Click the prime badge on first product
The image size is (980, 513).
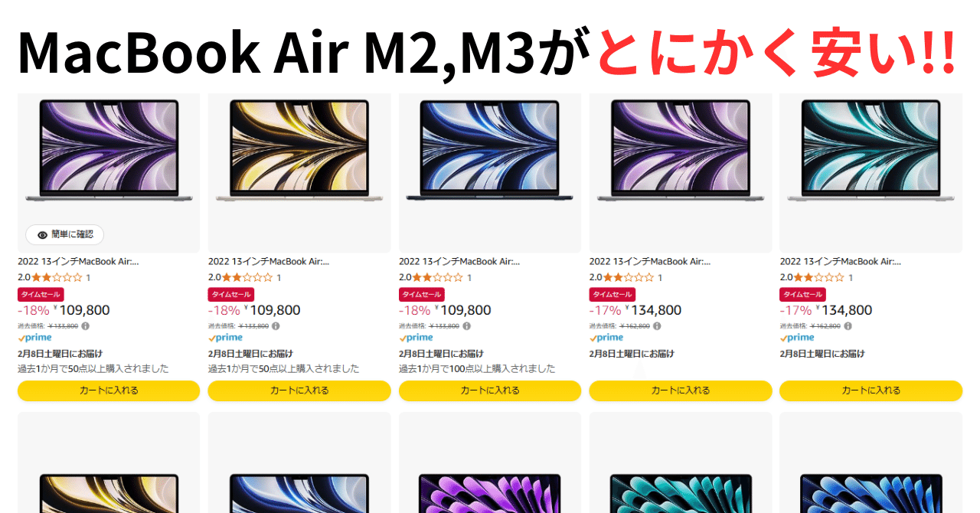point(34,338)
